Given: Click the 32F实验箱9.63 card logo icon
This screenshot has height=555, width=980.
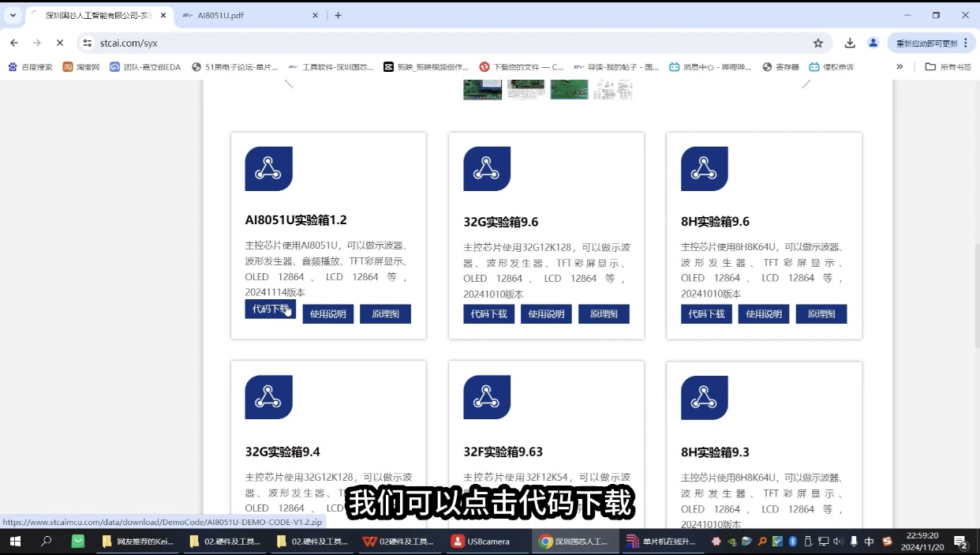Looking at the screenshot, I should pos(487,397).
